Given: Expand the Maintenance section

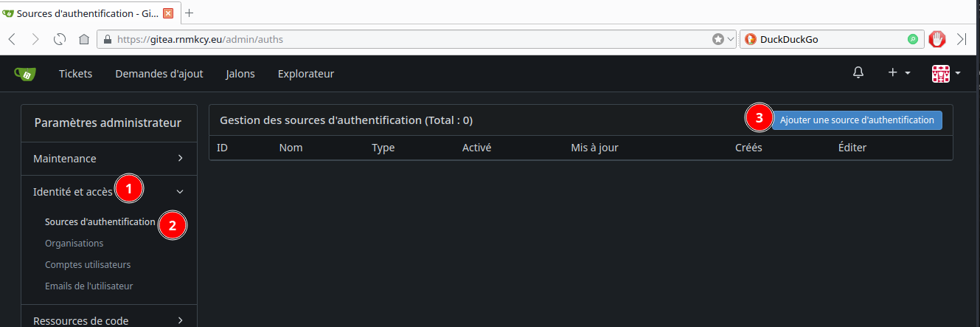Looking at the screenshot, I should tap(108, 159).
